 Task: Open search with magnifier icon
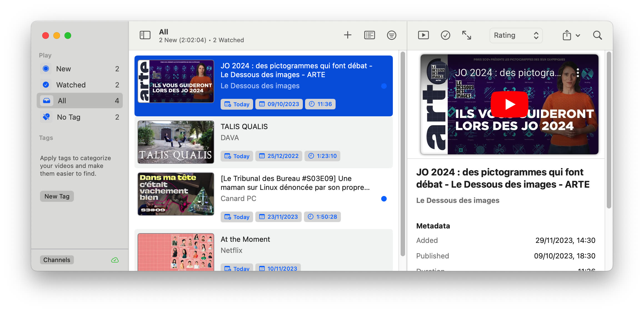tap(597, 35)
